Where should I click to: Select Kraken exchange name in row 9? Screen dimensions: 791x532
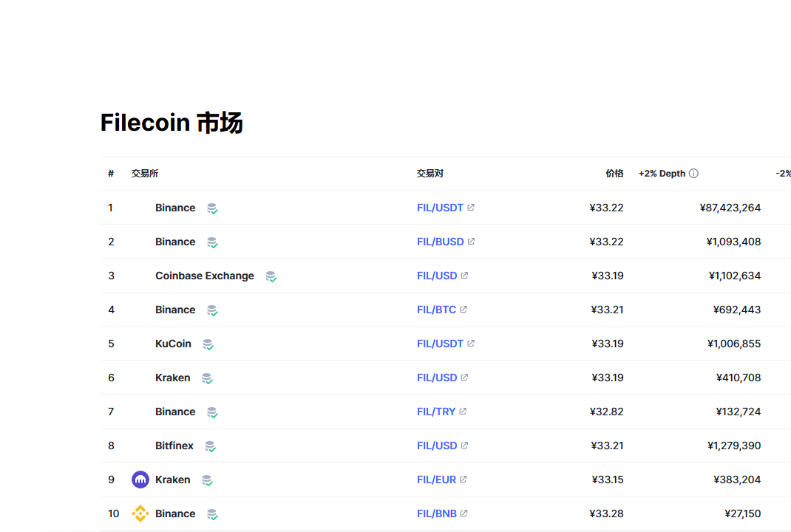point(172,480)
